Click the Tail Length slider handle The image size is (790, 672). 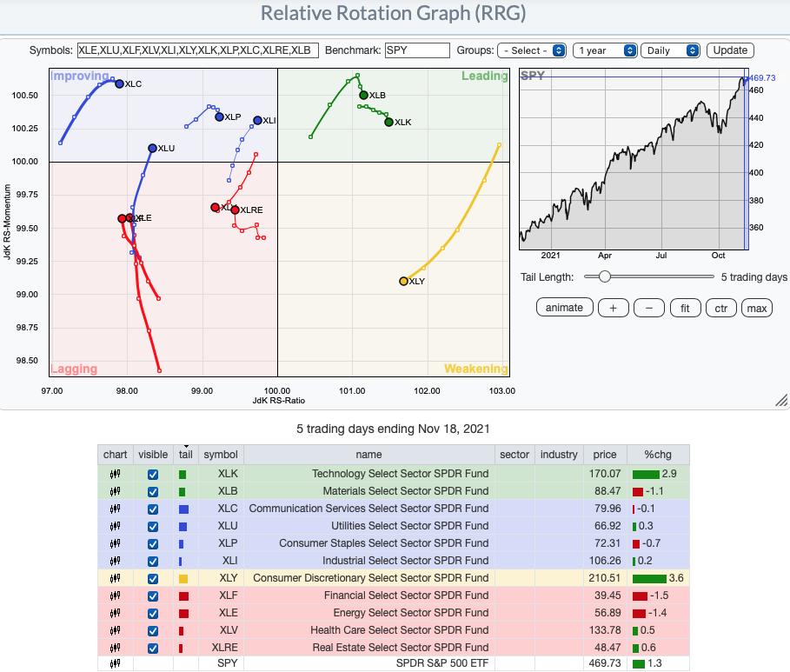tap(605, 276)
